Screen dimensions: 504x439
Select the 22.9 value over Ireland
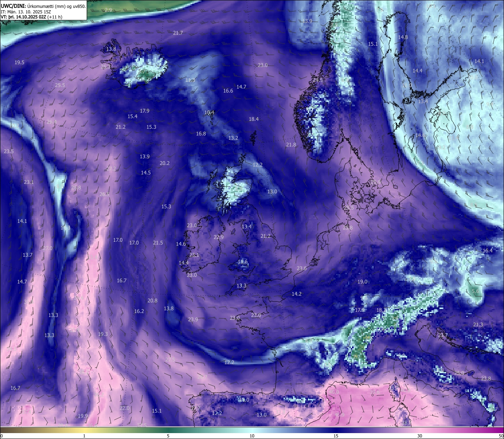click(219, 237)
